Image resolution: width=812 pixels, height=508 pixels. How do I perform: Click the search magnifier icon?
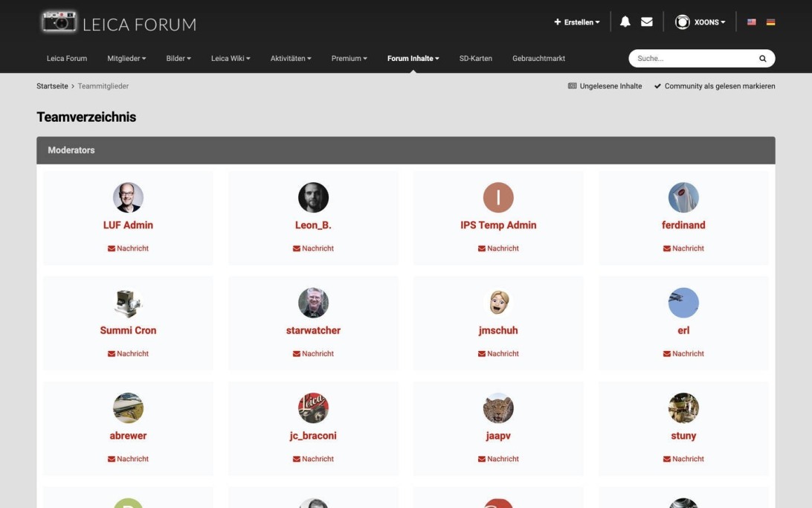pyautogui.click(x=762, y=59)
